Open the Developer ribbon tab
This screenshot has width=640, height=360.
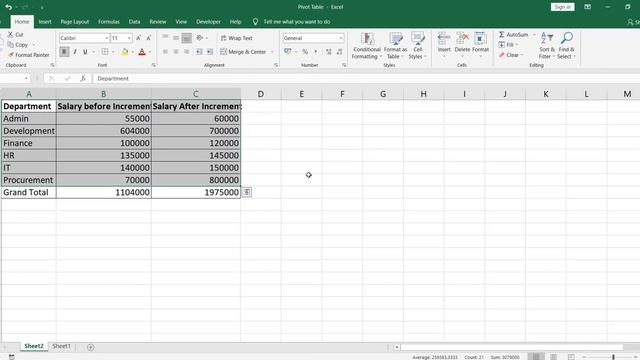[x=208, y=22]
